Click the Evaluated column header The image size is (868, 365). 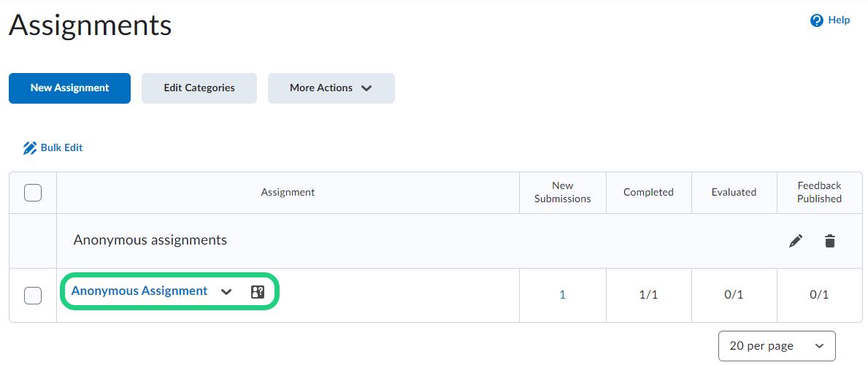(734, 192)
